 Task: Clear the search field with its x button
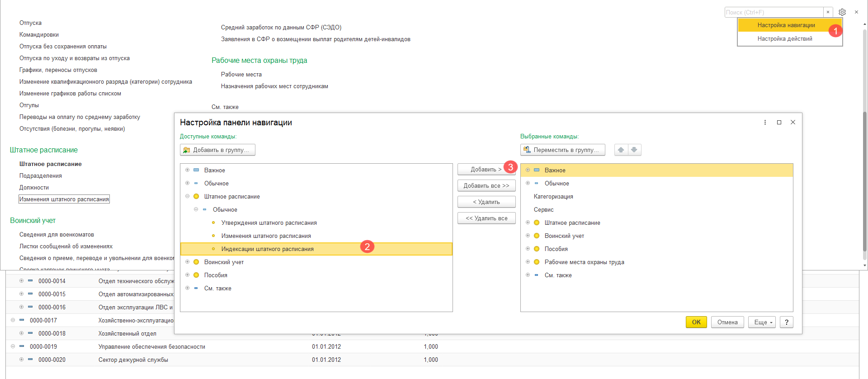click(828, 12)
